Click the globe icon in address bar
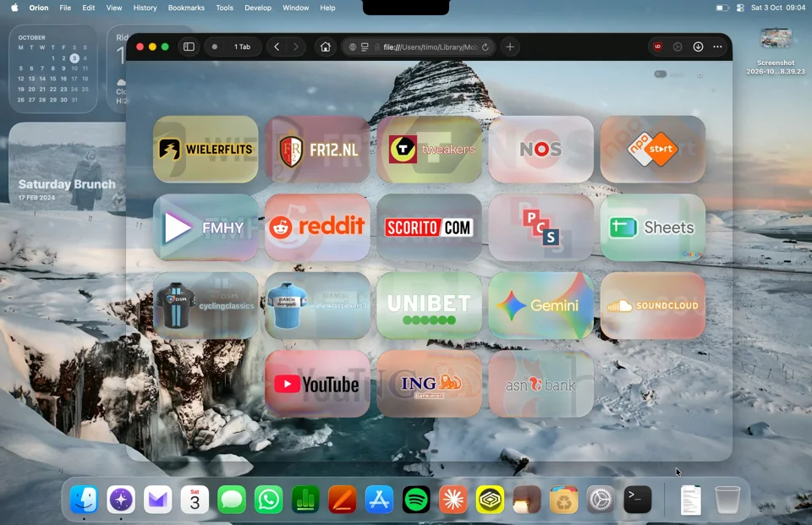Viewport: 812px width, 525px height. 353,47
